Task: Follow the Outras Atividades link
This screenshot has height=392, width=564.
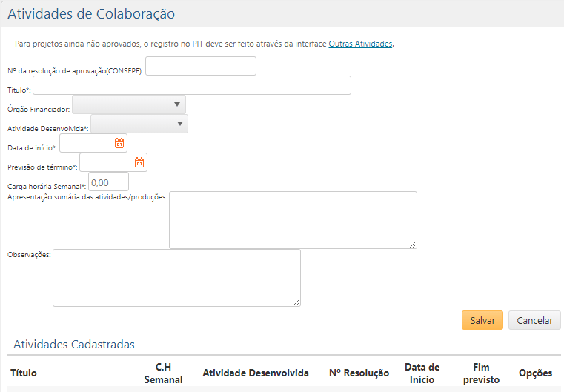Action: pos(360,44)
